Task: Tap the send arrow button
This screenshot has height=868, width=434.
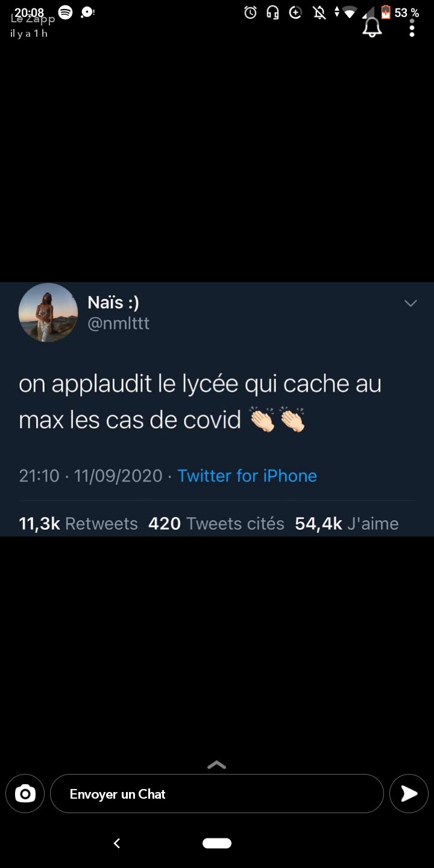Action: tap(409, 794)
